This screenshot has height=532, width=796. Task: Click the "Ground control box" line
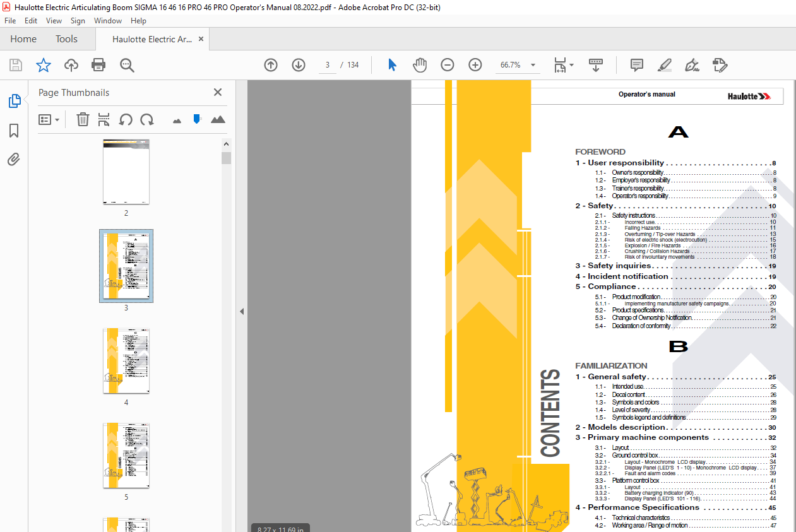(x=686, y=455)
